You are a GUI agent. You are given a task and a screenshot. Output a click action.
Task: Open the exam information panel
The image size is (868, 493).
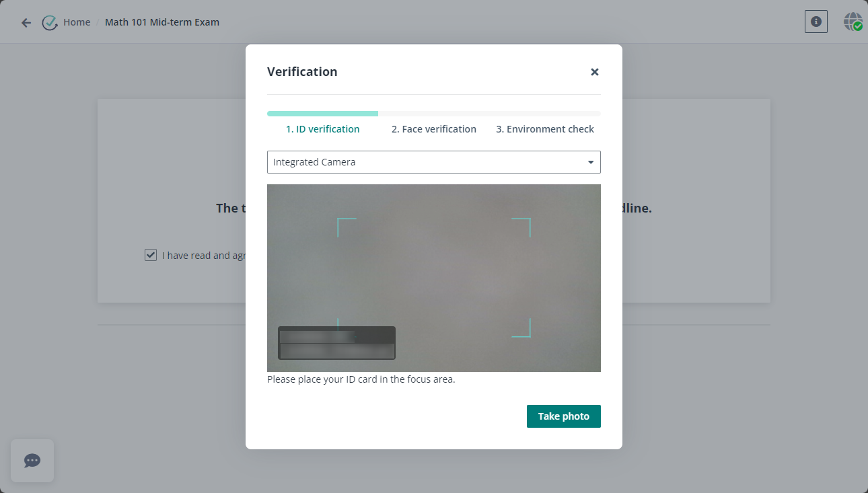click(816, 22)
